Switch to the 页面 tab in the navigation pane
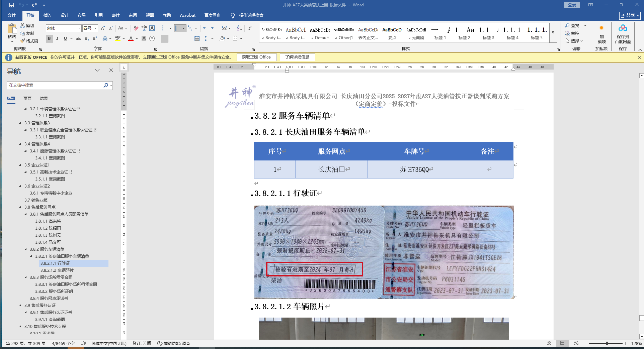Image resolution: width=644 pixels, height=349 pixels. [x=27, y=99]
